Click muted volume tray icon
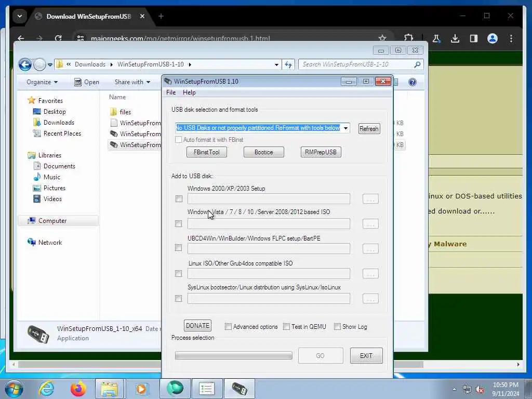532x399 pixels. tap(480, 390)
